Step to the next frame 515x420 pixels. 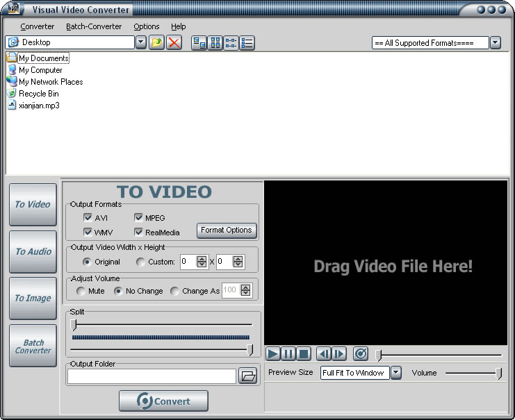point(338,354)
